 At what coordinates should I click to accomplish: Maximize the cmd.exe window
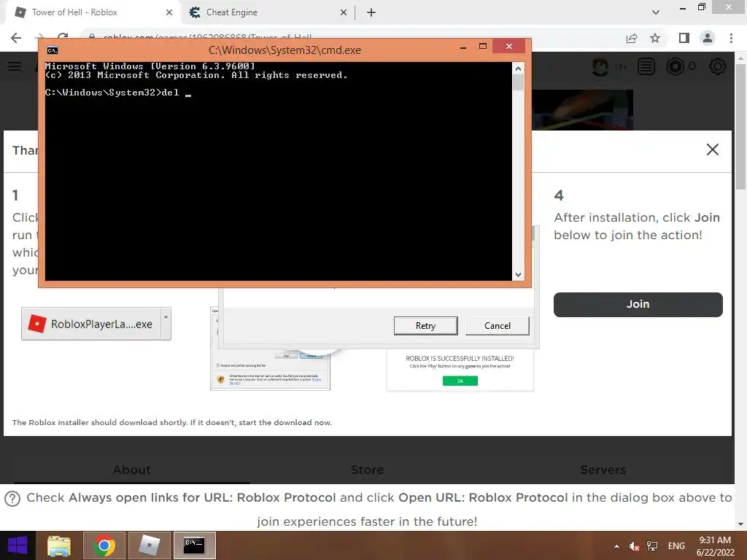click(483, 46)
